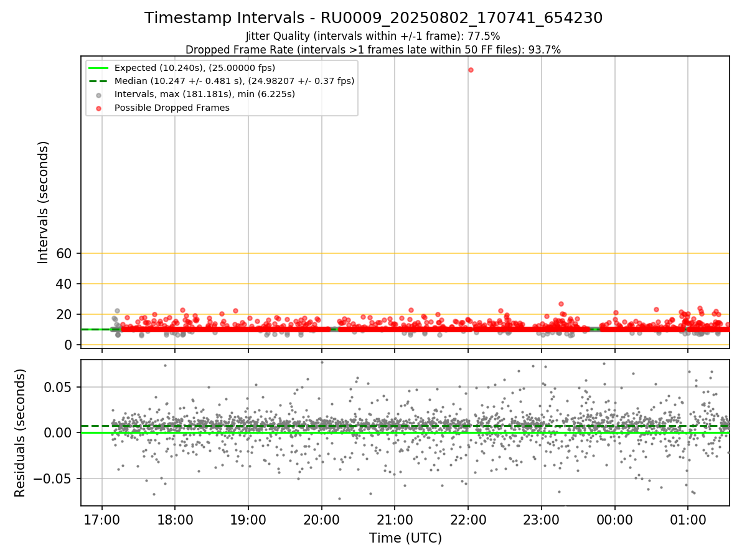Click the 18:00 x-axis tick label
This screenshot has height=560, width=747.
tap(175, 519)
